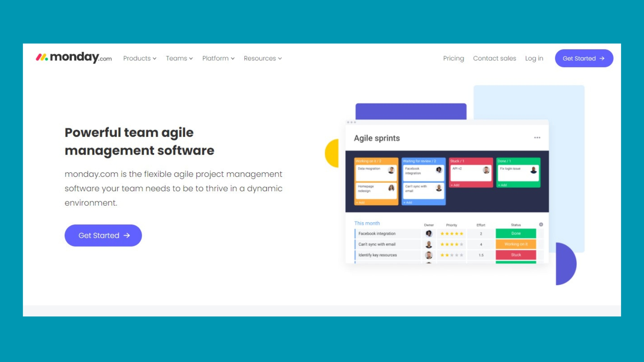Click the hero Get Started button
The width and height of the screenshot is (644, 362).
coord(103,235)
